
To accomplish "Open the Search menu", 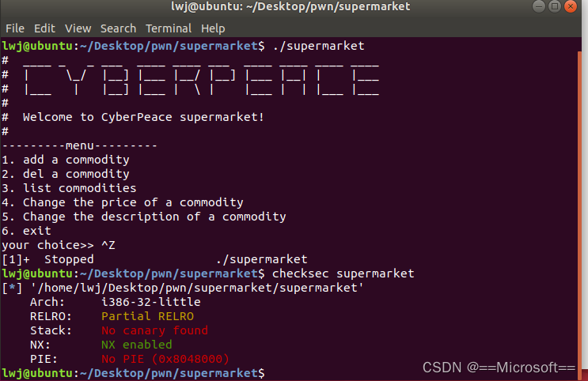I will [x=118, y=28].
